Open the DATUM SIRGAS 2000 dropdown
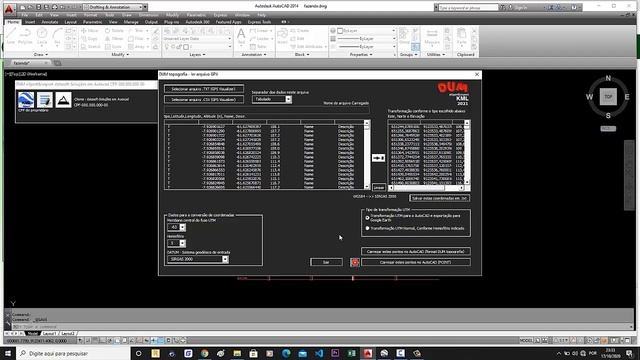The height and width of the screenshot is (360, 640). coord(225,259)
